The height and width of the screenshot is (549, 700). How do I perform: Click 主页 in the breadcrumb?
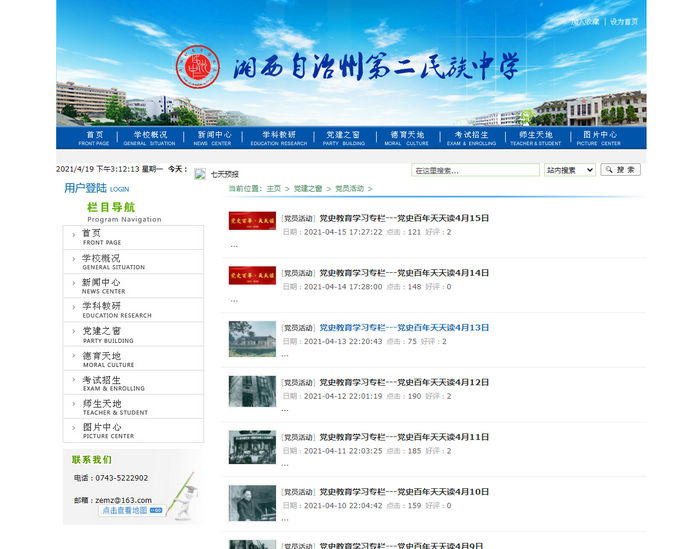click(x=274, y=189)
